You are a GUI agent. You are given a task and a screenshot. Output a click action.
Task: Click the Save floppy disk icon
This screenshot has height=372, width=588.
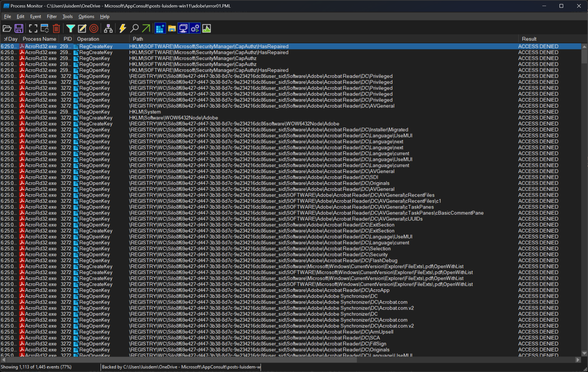pos(19,28)
